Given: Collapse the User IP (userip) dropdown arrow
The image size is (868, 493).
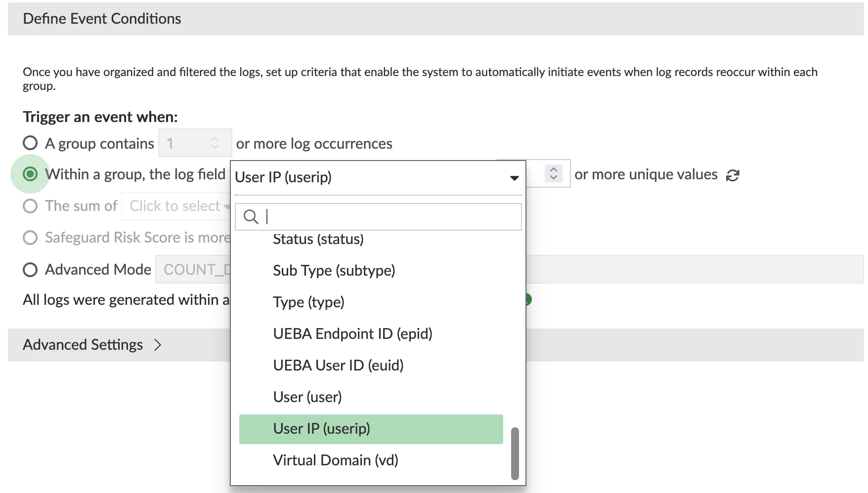Looking at the screenshot, I should pos(514,178).
